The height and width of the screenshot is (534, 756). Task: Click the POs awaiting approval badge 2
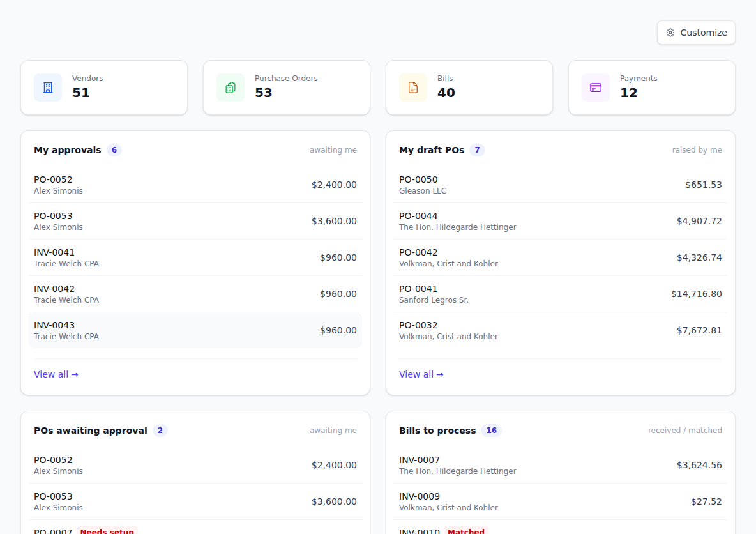pos(160,431)
